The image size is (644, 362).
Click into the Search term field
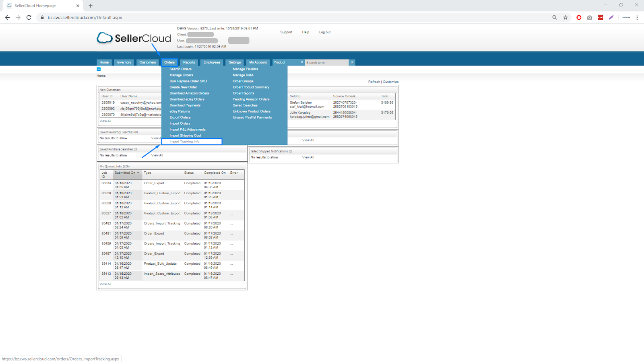point(327,62)
